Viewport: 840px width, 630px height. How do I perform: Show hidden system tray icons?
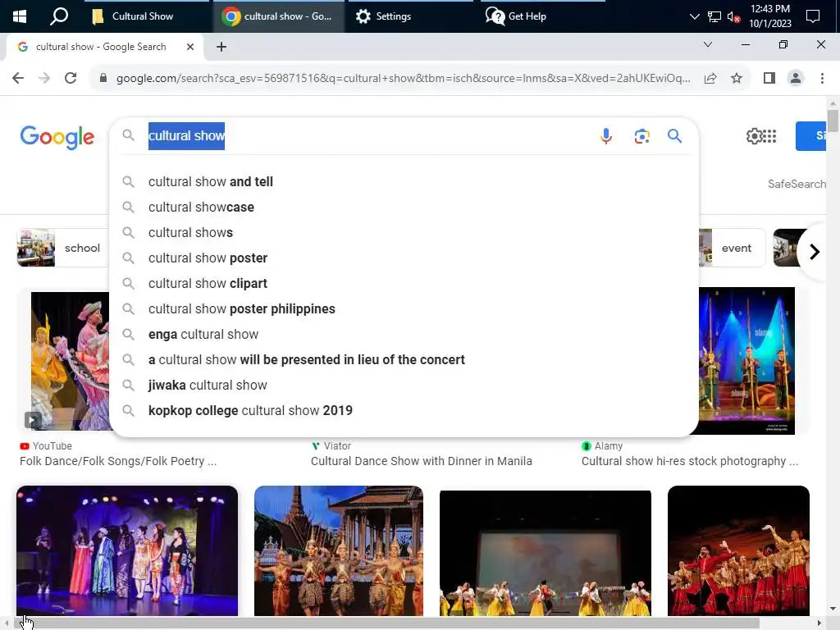pyautogui.click(x=694, y=16)
